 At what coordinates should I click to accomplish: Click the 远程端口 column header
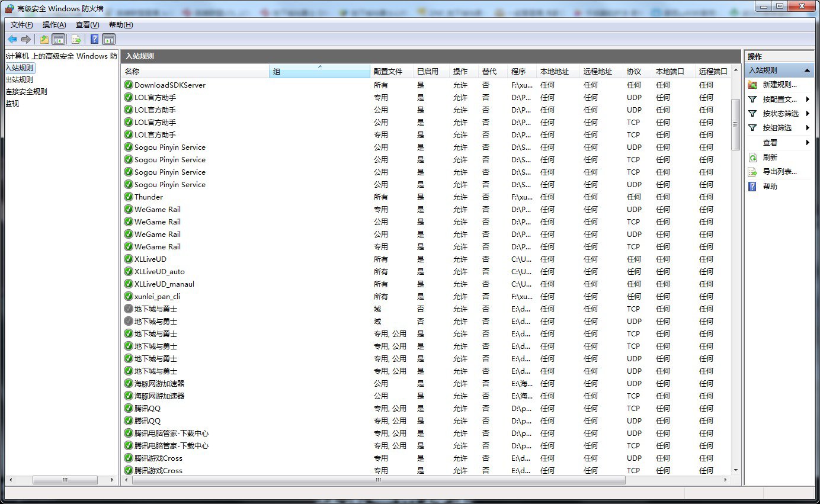tap(713, 72)
